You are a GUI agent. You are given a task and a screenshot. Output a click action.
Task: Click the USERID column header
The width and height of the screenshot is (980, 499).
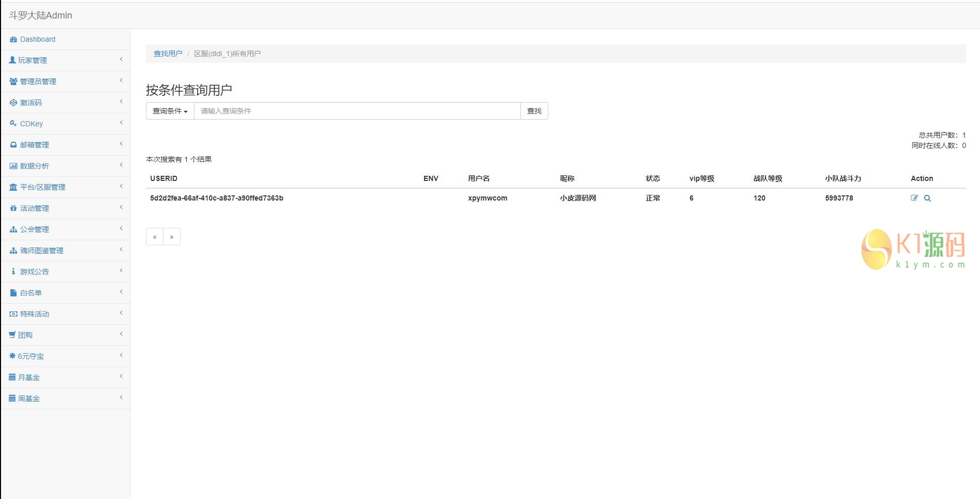point(164,178)
